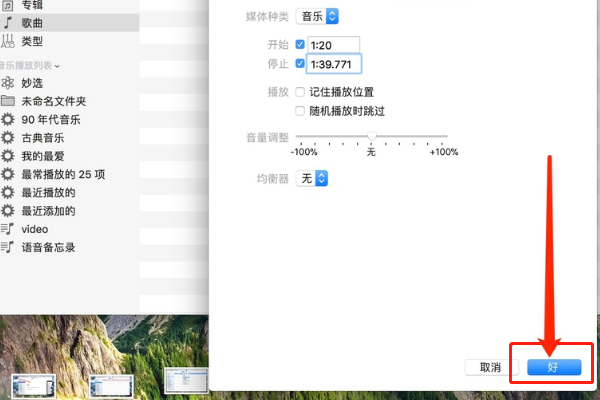Open the 妙选 playlist
The width and height of the screenshot is (600, 400).
click(32, 83)
